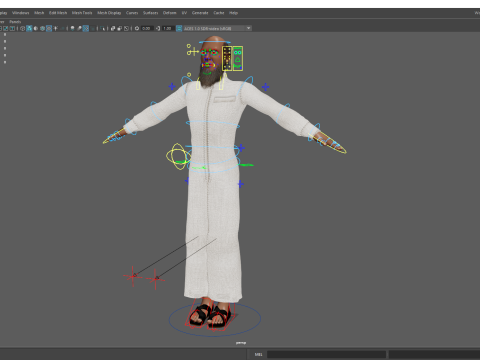Open the Cache menu
480x360 pixels.
click(x=219, y=13)
